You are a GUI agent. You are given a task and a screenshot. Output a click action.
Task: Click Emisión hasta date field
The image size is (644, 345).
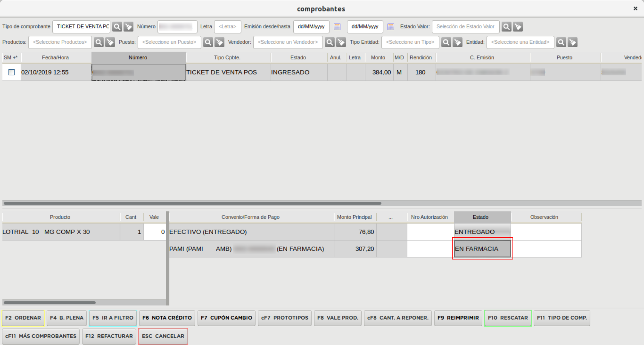[365, 27]
